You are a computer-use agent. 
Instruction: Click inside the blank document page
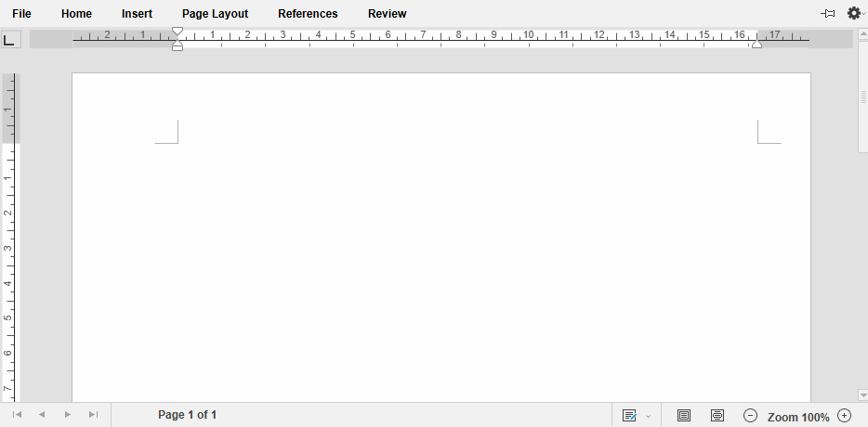click(441, 238)
